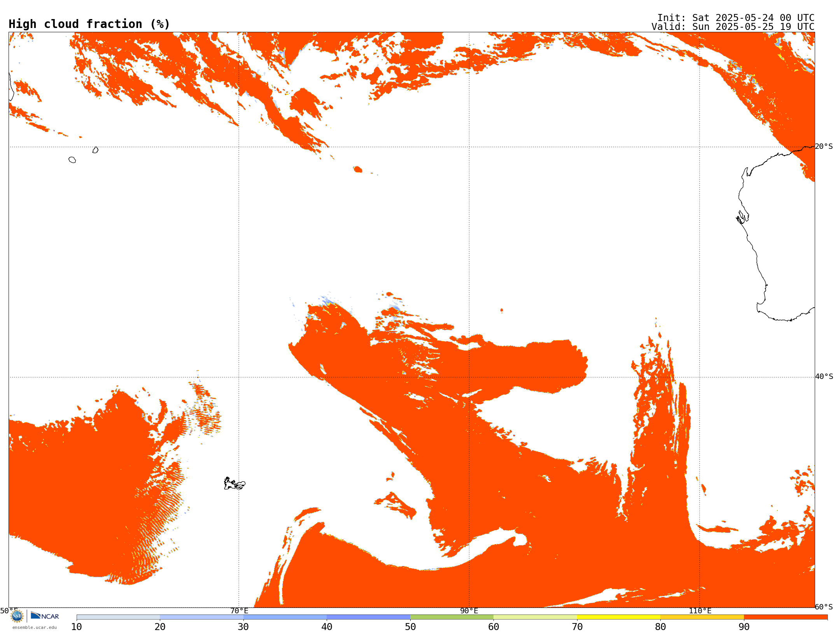Click the 10-20 pale gray colorbar segment

point(118,617)
